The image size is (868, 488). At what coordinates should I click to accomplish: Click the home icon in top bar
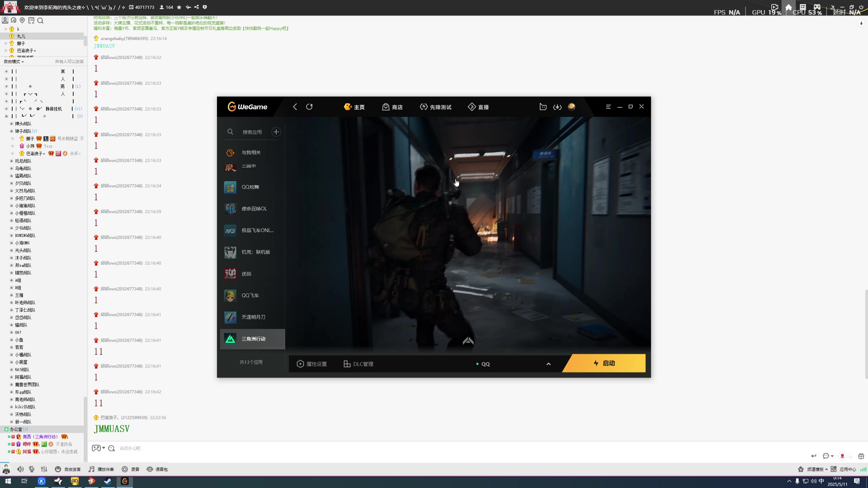[789, 7]
